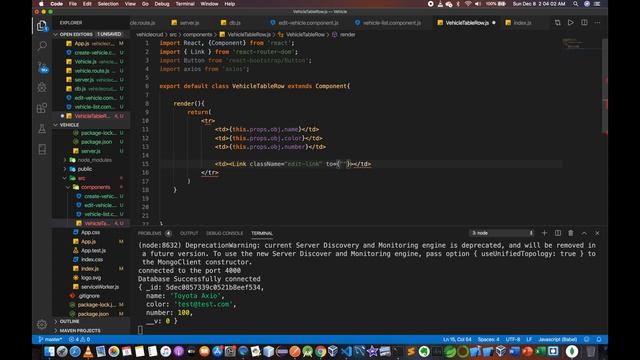
Task: Click the errors and warnings status indicator
Action: (x=79, y=339)
